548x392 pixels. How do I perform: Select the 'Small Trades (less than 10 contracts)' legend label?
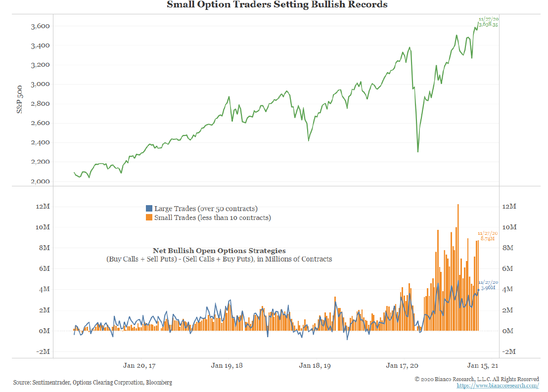point(213,218)
